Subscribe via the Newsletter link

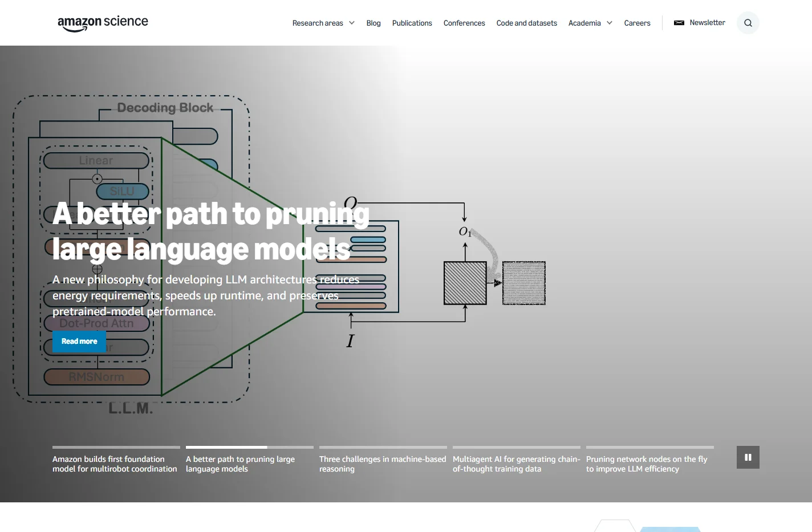[707, 23]
